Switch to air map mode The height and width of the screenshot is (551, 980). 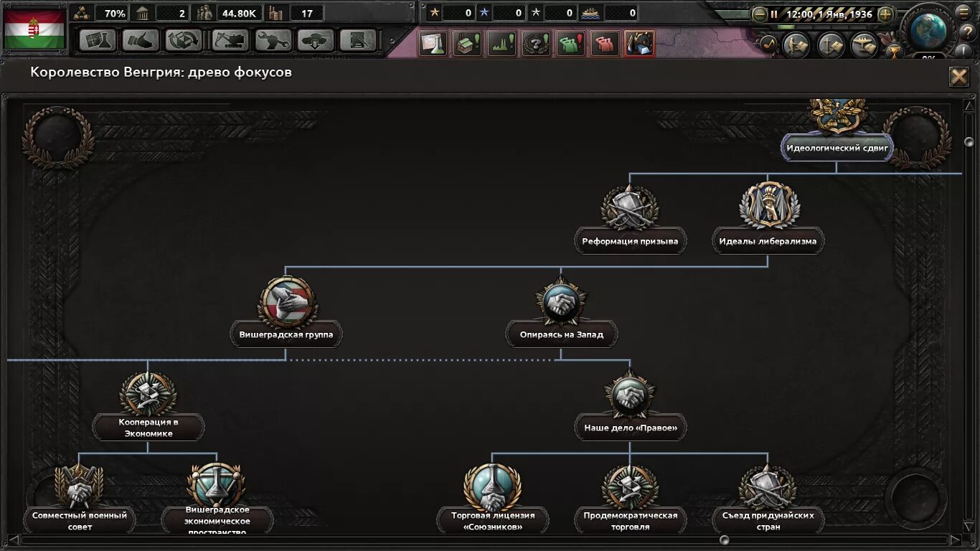(865, 45)
